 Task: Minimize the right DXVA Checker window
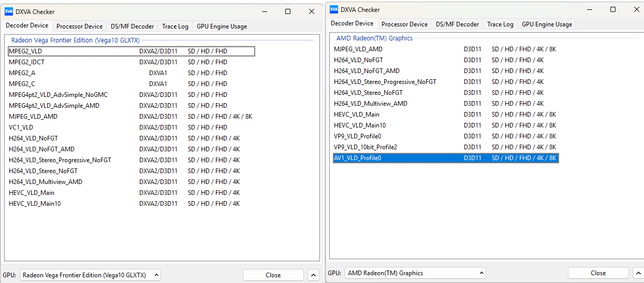(589, 9)
